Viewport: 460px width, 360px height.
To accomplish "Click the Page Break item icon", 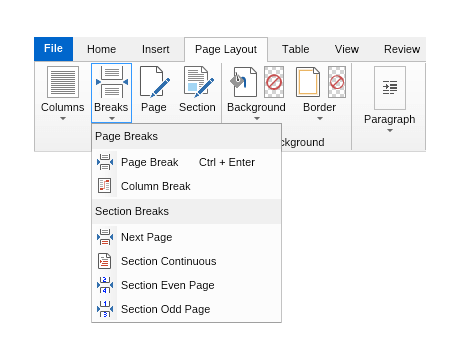I will pyautogui.click(x=105, y=162).
